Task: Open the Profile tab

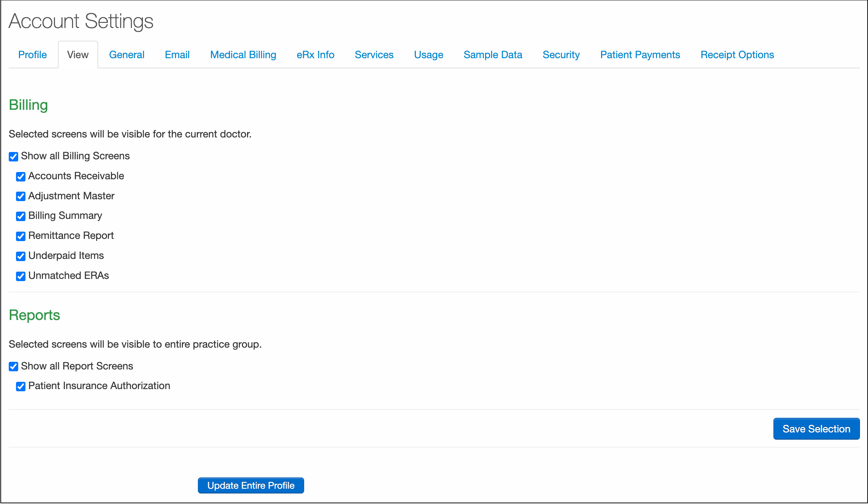Action: tap(32, 55)
